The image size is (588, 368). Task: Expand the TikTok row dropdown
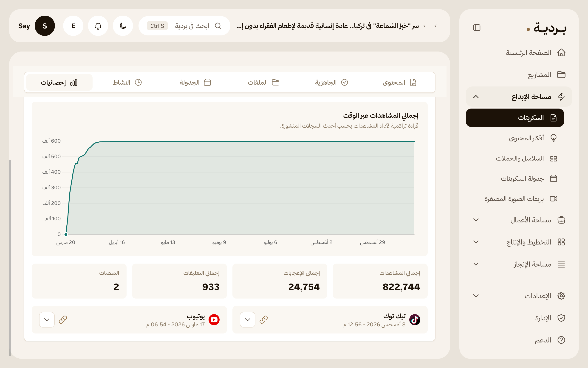(x=248, y=319)
